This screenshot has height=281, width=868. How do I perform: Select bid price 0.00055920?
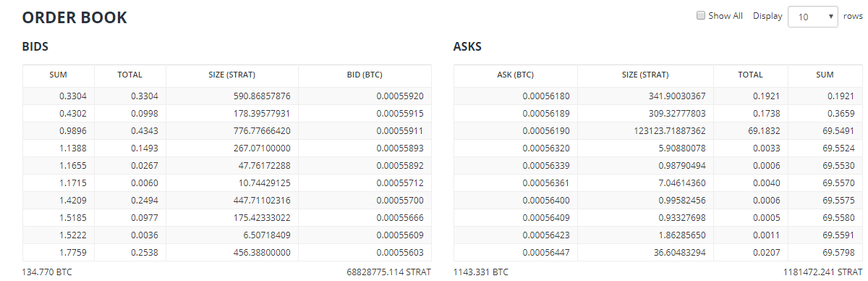click(x=399, y=96)
